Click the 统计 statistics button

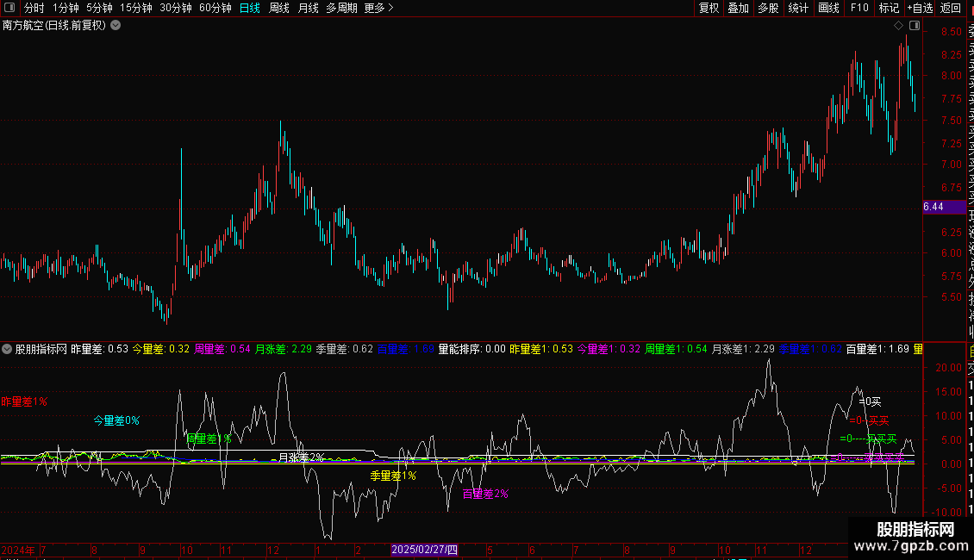pos(798,8)
